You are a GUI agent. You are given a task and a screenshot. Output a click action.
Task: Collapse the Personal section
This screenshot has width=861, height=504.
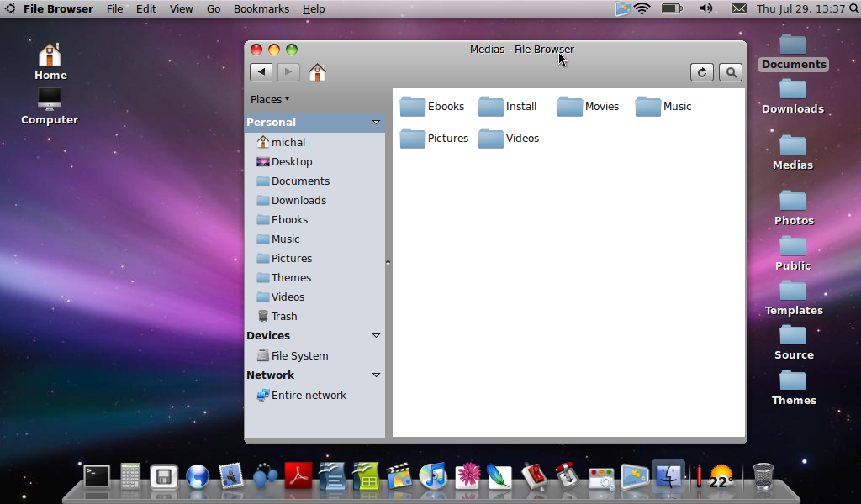point(376,122)
